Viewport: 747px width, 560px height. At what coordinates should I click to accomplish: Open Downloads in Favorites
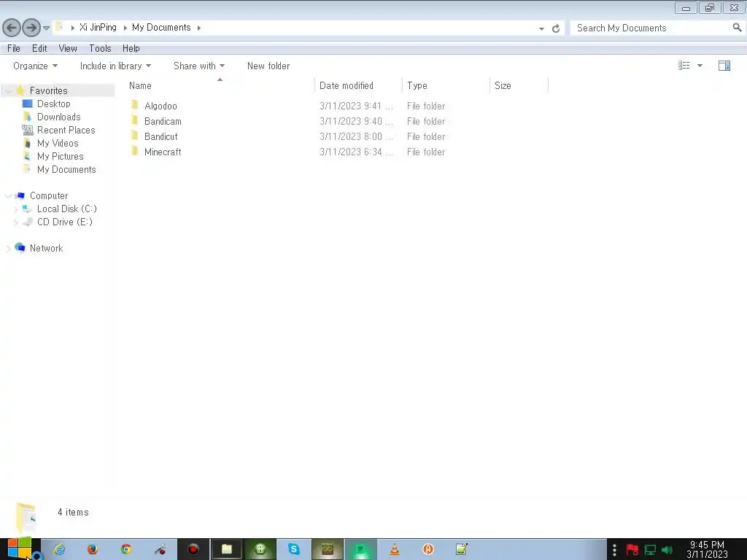(x=59, y=117)
